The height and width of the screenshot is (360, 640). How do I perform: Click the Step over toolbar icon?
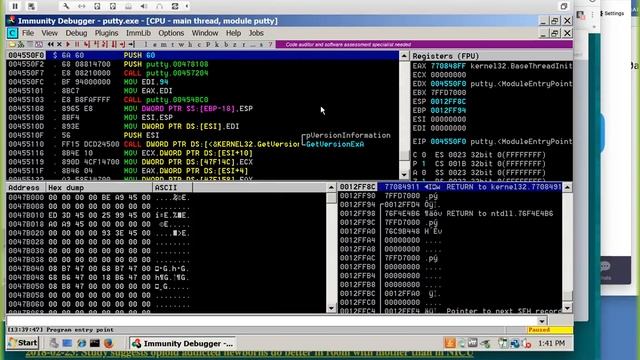97,44
